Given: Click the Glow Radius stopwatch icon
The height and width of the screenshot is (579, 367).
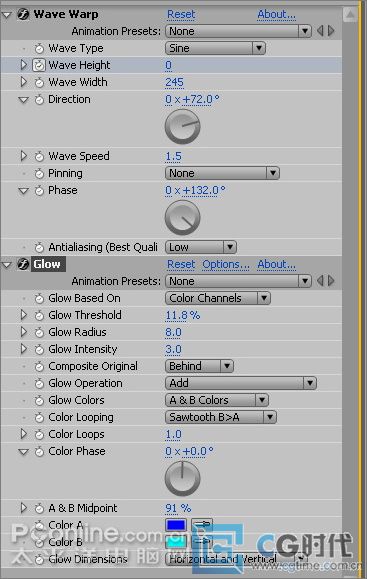Looking at the screenshot, I should [x=39, y=332].
